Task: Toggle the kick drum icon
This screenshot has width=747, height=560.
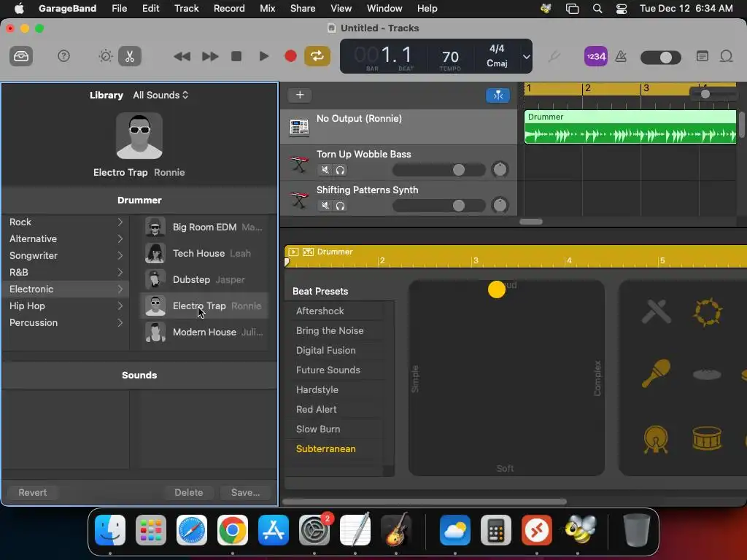Action: [656, 439]
